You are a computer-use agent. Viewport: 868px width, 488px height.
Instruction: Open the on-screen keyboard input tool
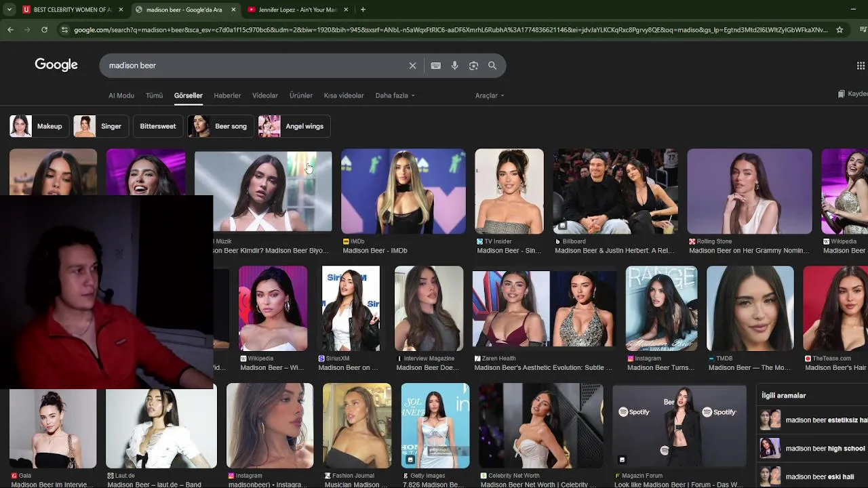click(x=436, y=66)
